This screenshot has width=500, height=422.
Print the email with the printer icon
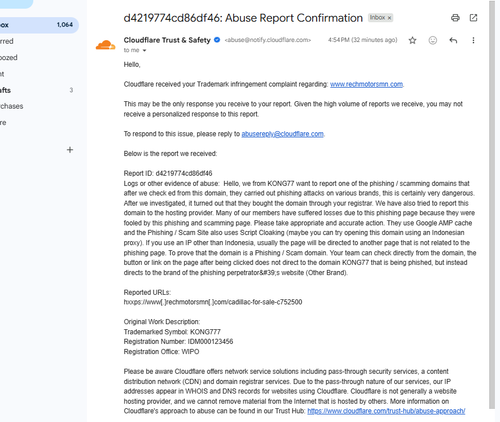click(455, 18)
